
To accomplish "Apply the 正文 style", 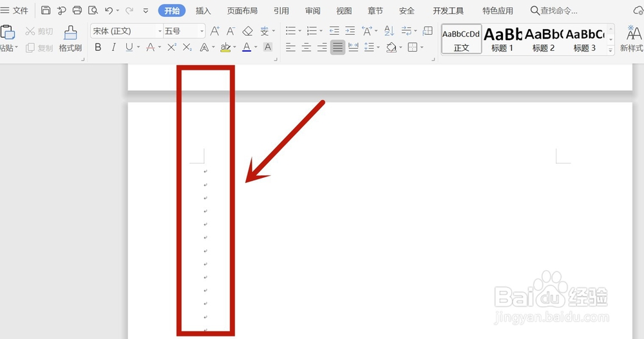I will 461,39.
